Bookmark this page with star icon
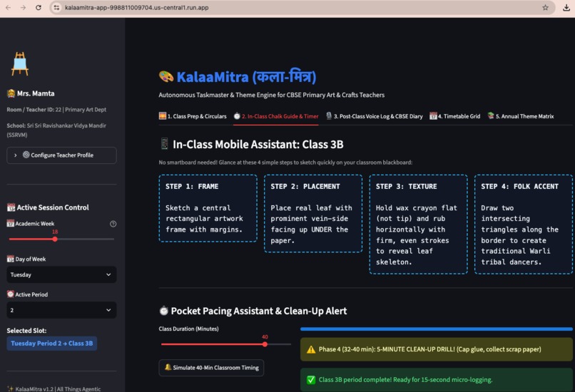Viewport: 575px width, 392px height. 545,8
